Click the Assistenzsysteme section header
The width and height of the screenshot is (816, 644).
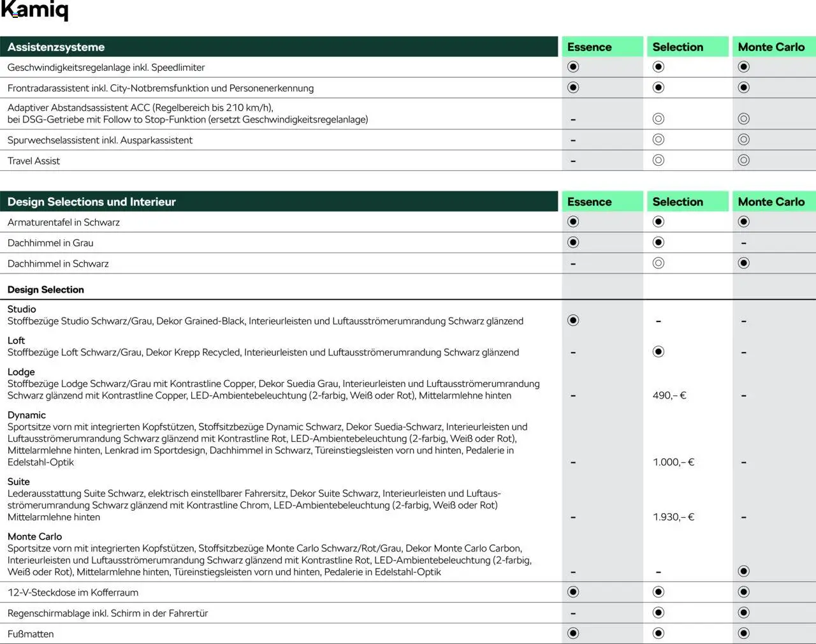click(x=56, y=47)
